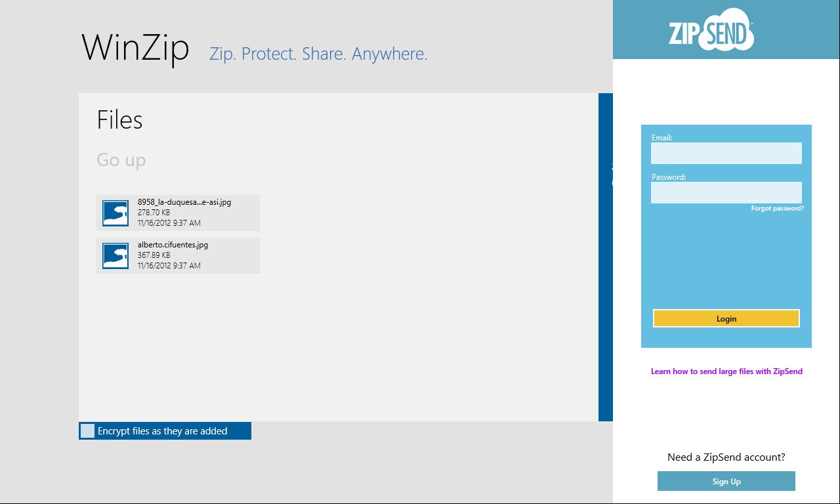Click the 278.70 KB file size
The image size is (840, 504).
[x=154, y=213]
